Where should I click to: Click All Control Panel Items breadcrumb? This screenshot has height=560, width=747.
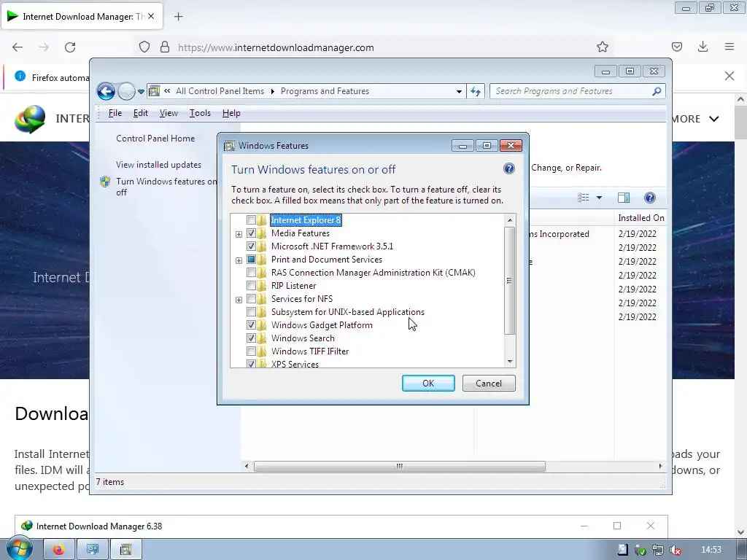pos(220,91)
